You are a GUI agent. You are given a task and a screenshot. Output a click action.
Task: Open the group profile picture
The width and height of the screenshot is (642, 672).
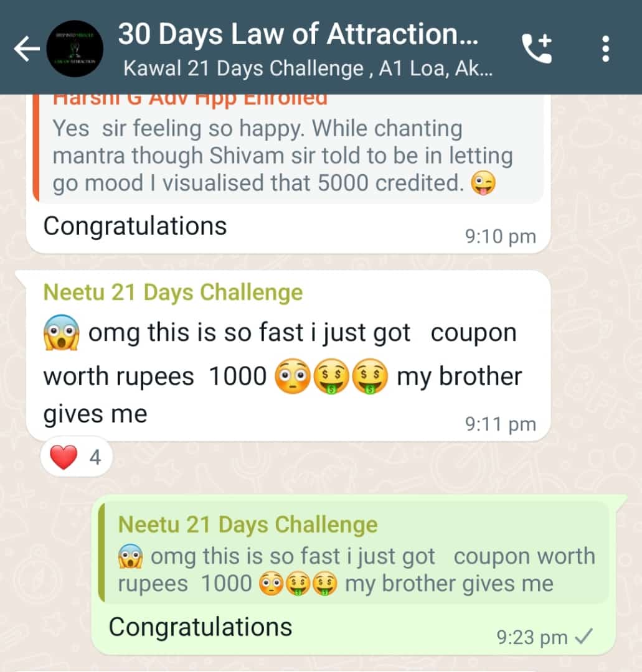75,49
